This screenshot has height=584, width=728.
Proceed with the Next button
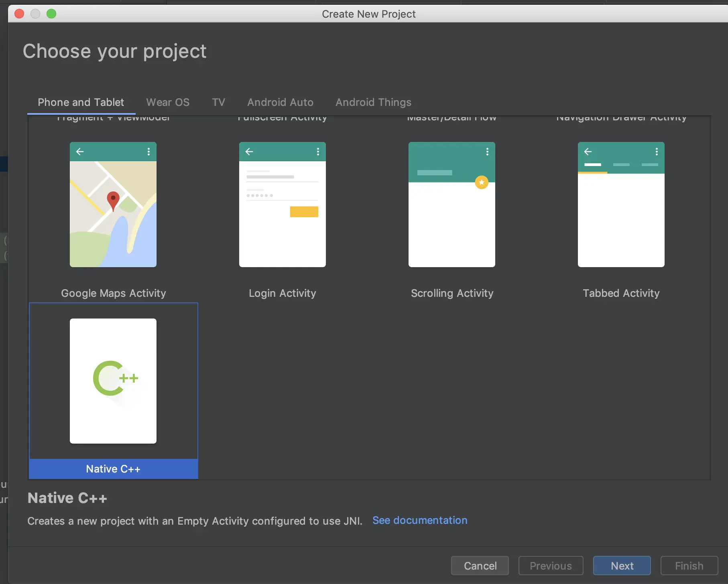[x=622, y=566]
